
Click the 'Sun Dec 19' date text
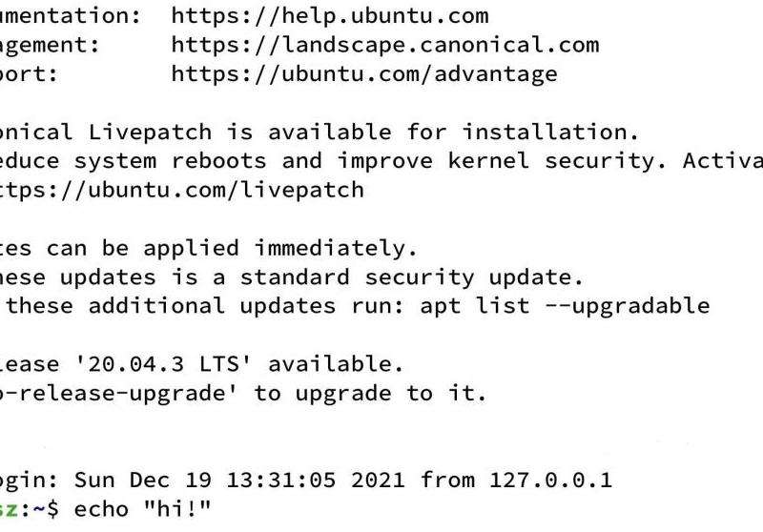point(142,481)
